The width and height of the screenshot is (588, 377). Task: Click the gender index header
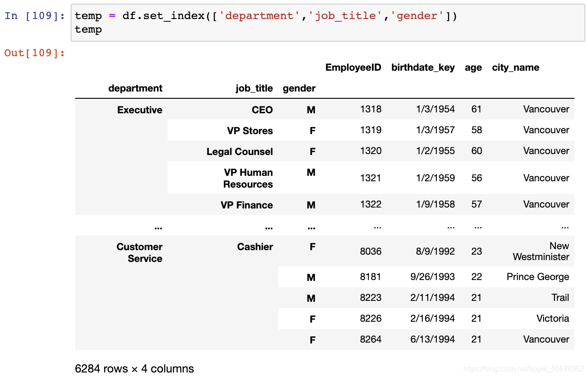(299, 88)
